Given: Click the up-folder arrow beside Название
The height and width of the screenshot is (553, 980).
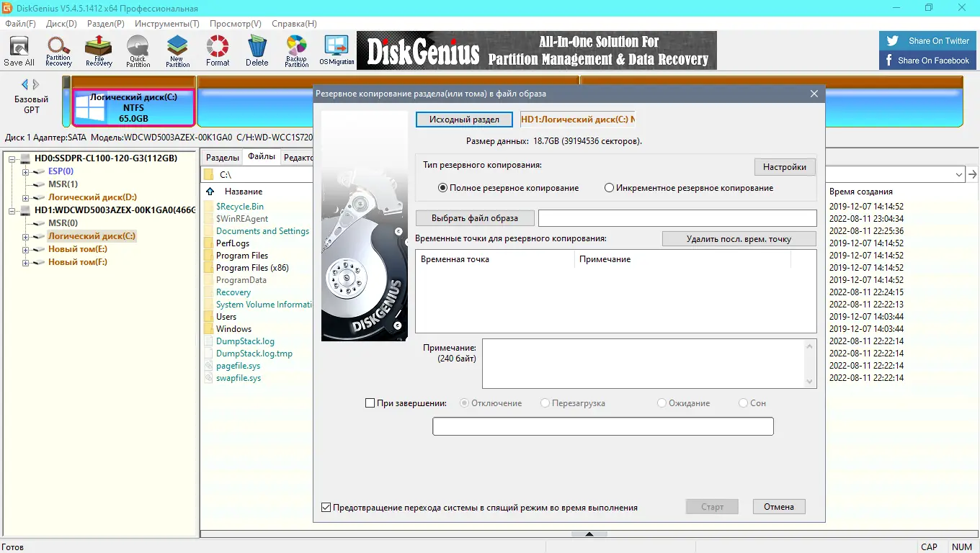Looking at the screenshot, I should tap(210, 192).
